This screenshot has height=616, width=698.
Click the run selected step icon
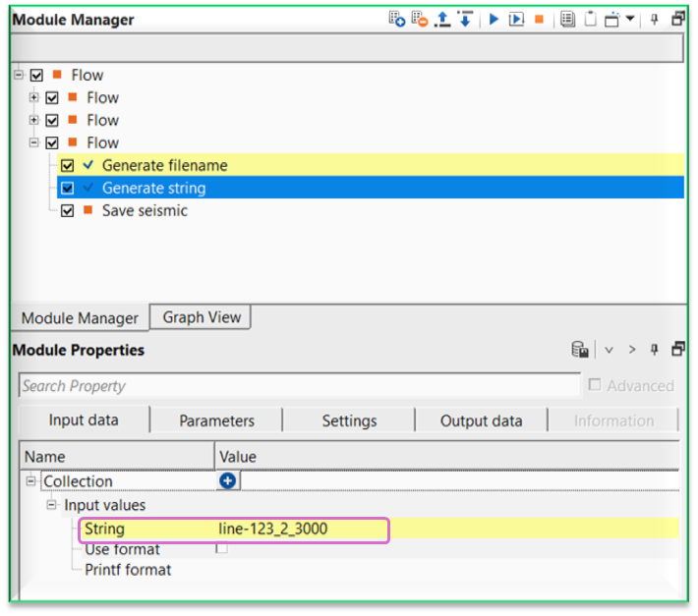pyautogui.click(x=516, y=19)
